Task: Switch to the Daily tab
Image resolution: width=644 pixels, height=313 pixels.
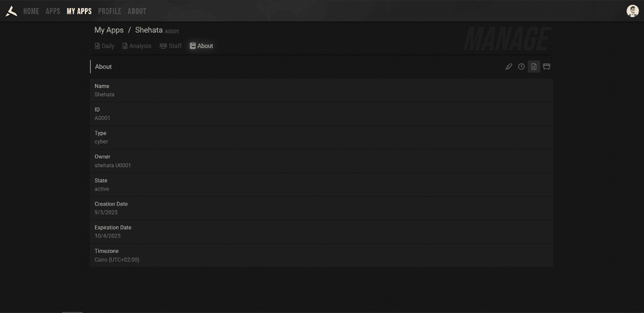Action: (x=104, y=46)
